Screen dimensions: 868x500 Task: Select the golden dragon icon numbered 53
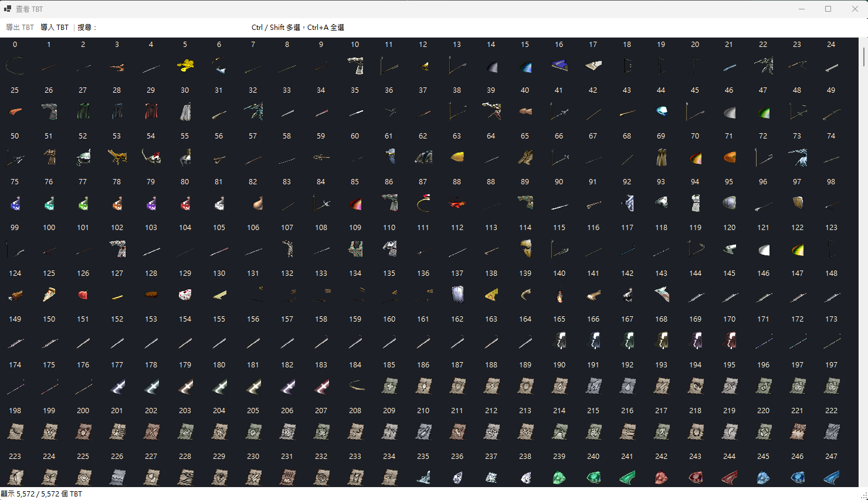point(117,157)
